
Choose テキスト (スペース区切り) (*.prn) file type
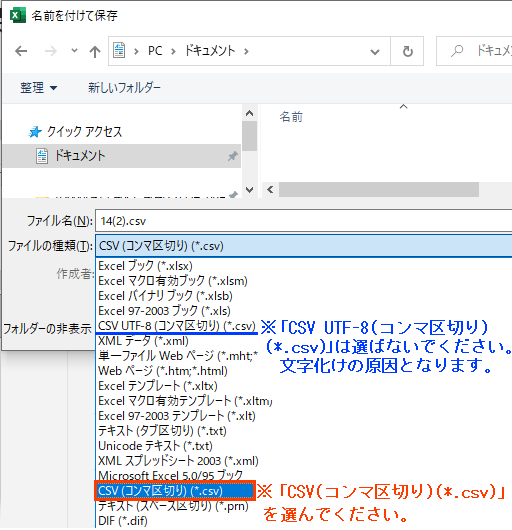pos(173,506)
